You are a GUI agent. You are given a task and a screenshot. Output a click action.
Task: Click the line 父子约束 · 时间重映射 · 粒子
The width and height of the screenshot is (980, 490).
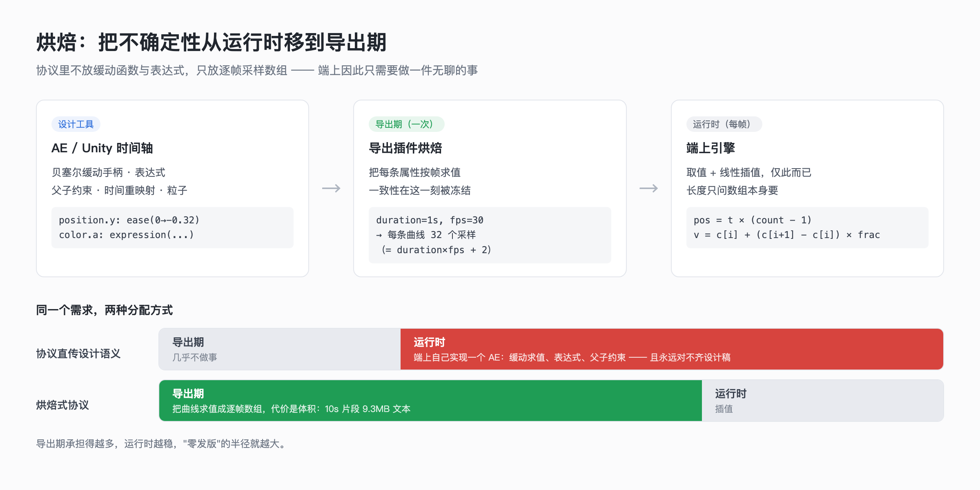click(x=119, y=190)
